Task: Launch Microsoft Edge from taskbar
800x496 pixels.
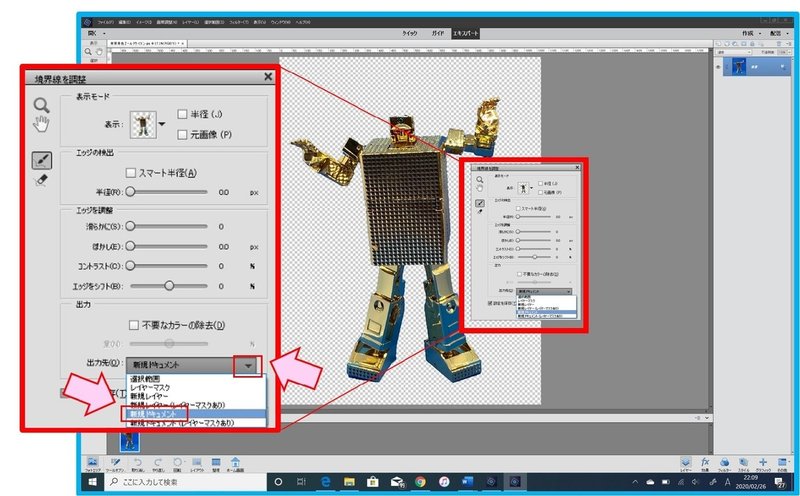Action: 326,482
